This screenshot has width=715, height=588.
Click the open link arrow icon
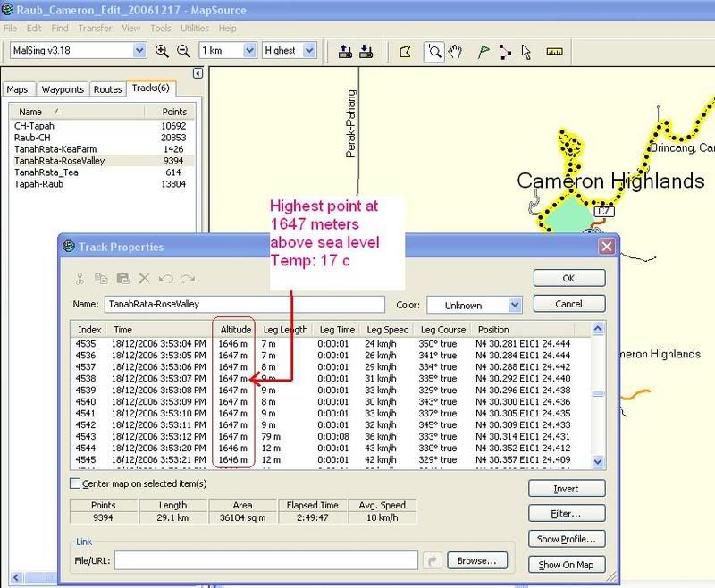(433, 560)
